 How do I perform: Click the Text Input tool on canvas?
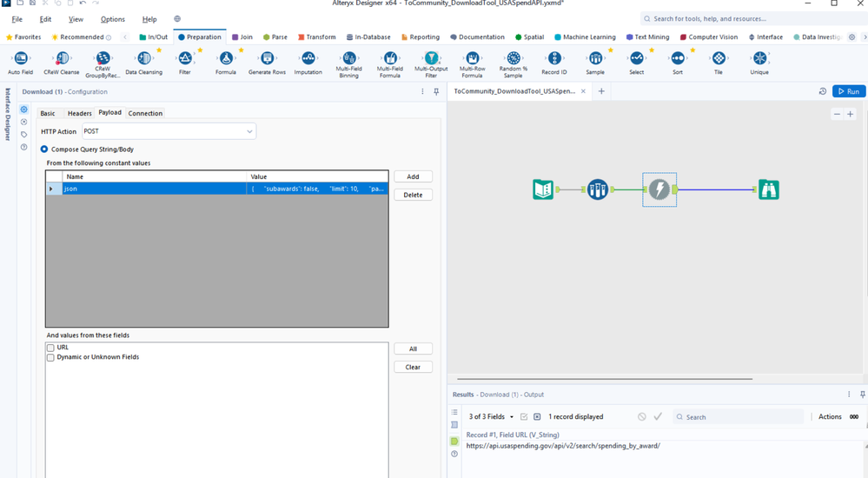coord(543,189)
